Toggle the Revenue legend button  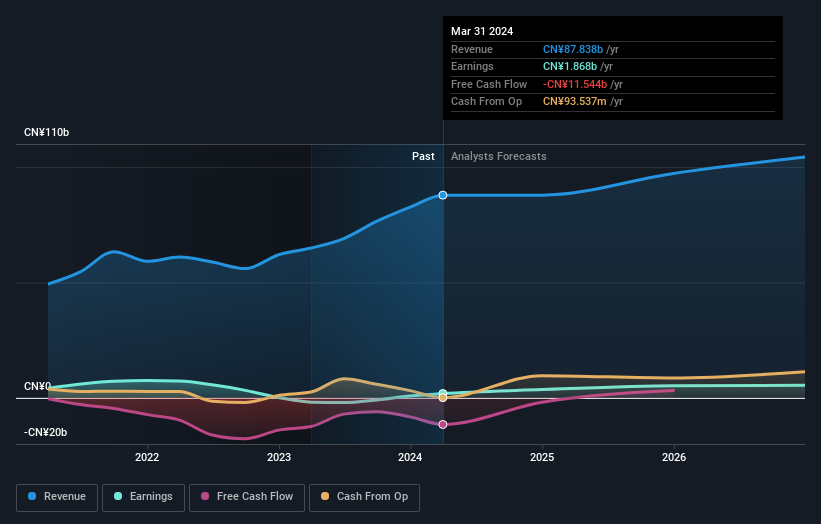pyautogui.click(x=57, y=497)
